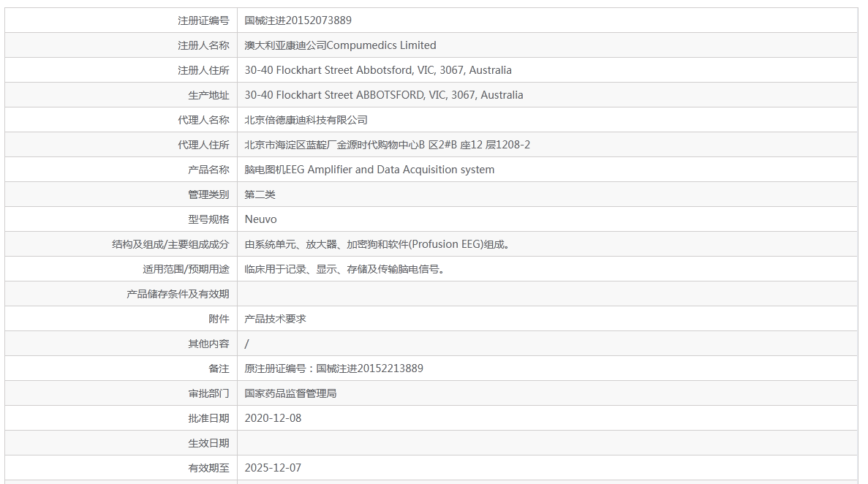The width and height of the screenshot is (868, 484).
Task: Select 北京倍德康迪科技有限公司 text
Action: (306, 120)
